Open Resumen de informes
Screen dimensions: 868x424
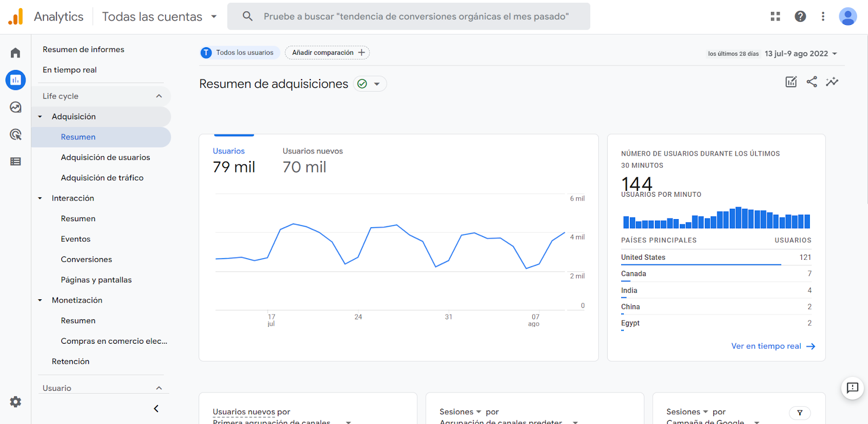84,49
